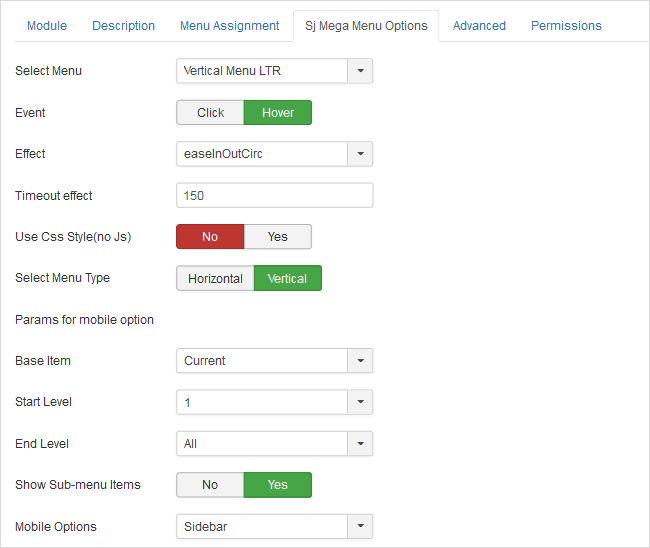Image resolution: width=650 pixels, height=548 pixels.
Task: Disable Use Css Style with No
Action: point(210,236)
